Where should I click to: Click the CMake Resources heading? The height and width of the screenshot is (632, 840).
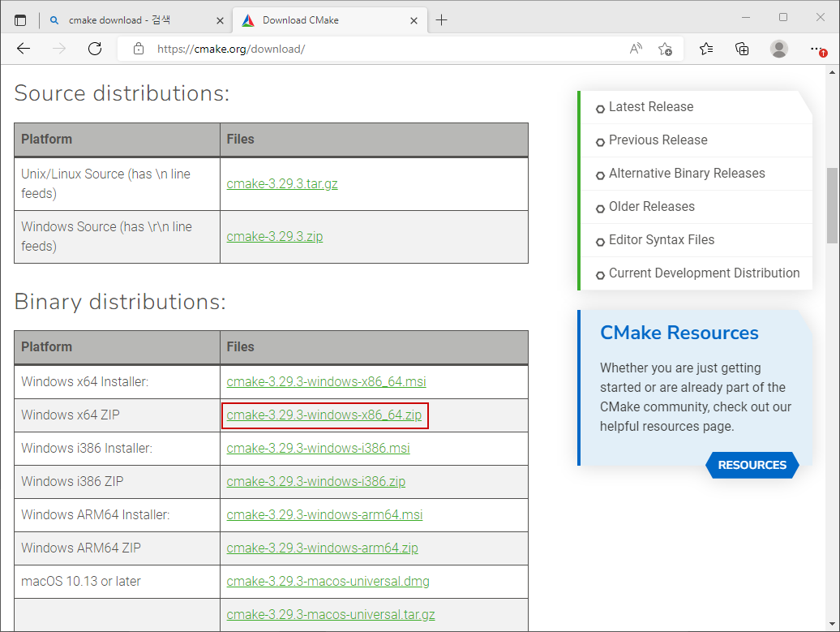[679, 333]
